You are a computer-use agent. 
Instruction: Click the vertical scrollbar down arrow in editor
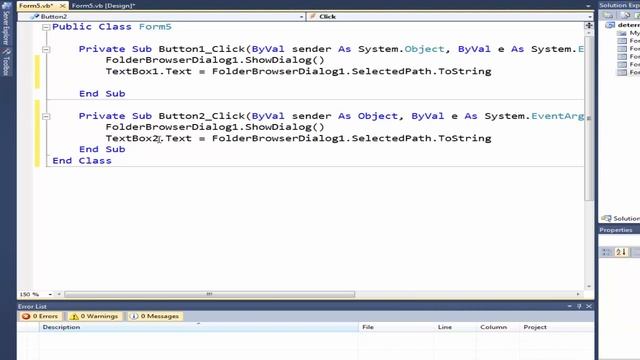pos(589,287)
